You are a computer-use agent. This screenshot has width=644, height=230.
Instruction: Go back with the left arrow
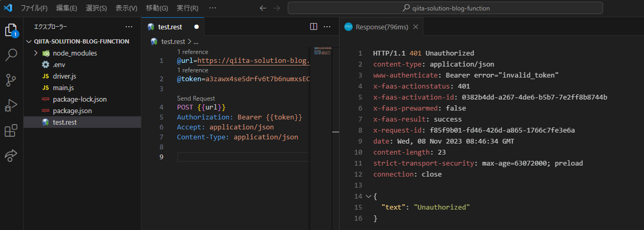(x=263, y=8)
